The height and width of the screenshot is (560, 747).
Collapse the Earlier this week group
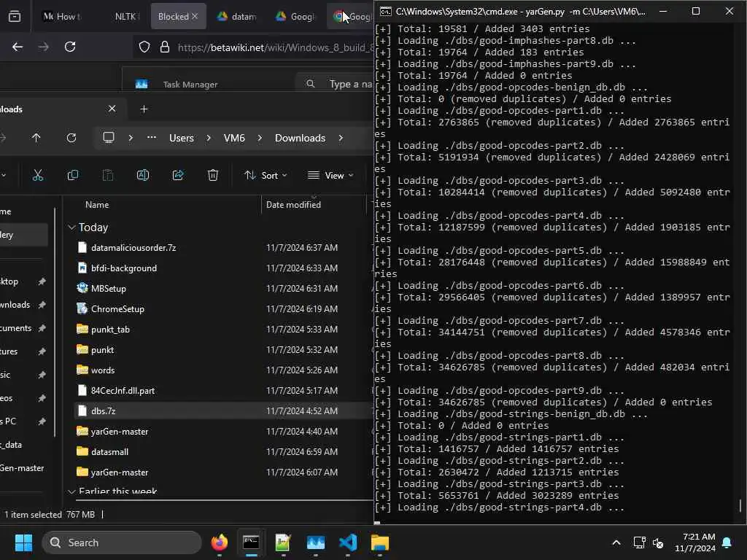click(x=72, y=491)
